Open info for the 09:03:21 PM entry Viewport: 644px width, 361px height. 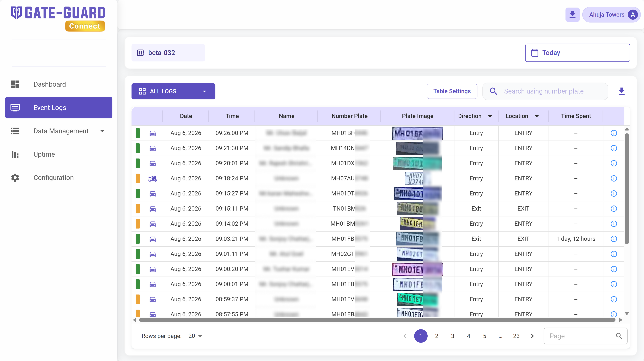(x=614, y=239)
